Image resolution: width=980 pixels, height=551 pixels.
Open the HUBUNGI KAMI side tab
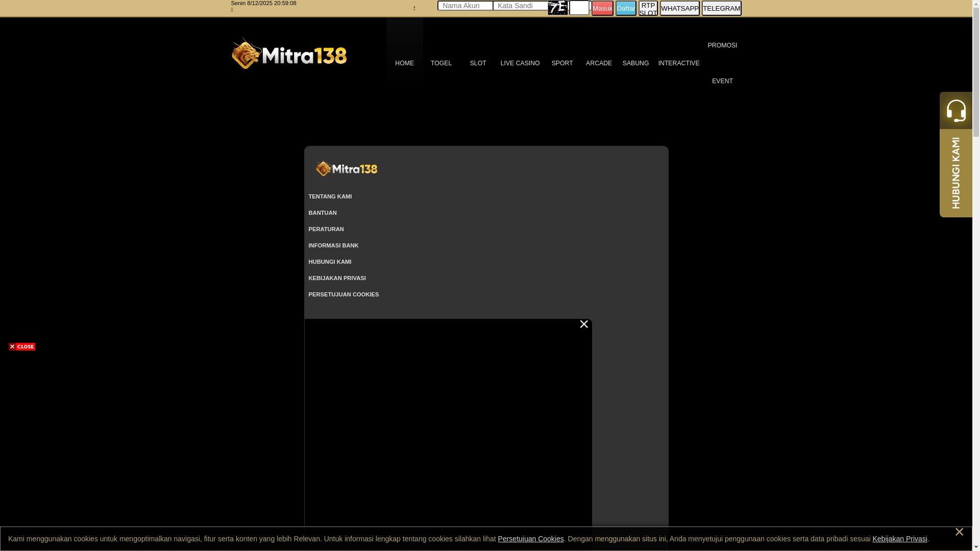[x=956, y=173]
